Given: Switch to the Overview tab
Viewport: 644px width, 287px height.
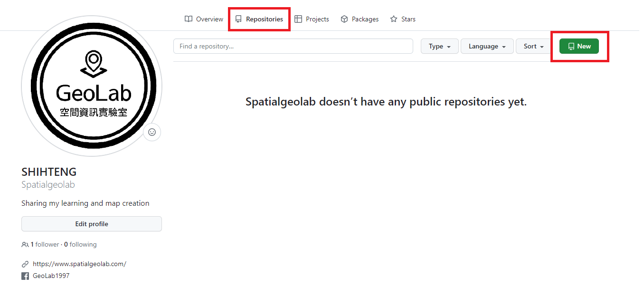Looking at the screenshot, I should tap(204, 19).
